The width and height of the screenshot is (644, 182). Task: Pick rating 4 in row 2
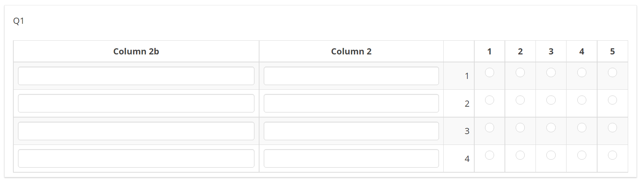(x=582, y=100)
